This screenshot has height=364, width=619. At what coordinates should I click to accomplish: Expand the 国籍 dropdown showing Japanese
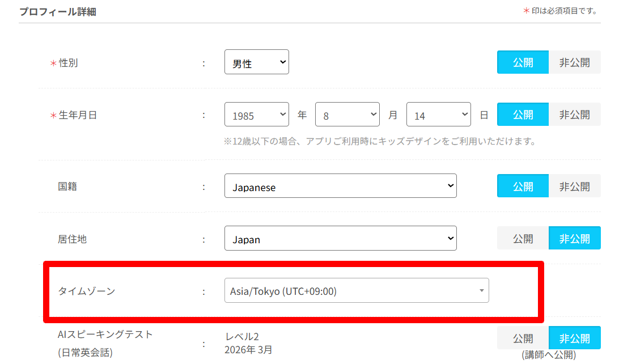pos(340,186)
